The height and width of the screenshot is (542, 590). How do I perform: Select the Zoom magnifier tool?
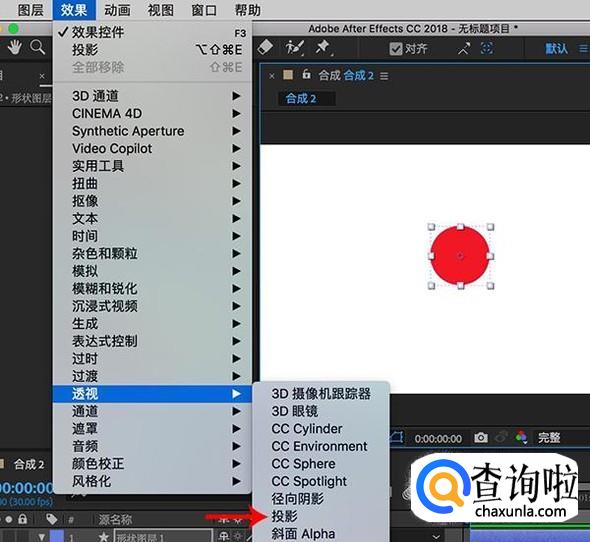click(x=37, y=48)
